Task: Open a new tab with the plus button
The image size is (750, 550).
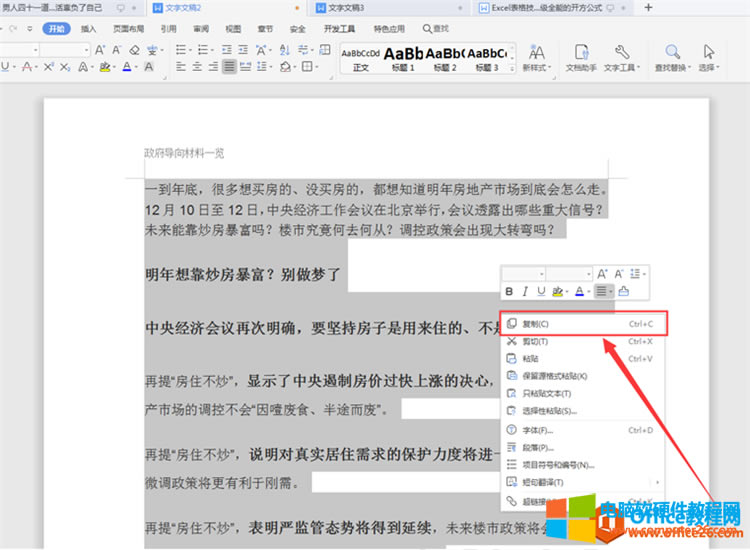Action: [648, 7]
